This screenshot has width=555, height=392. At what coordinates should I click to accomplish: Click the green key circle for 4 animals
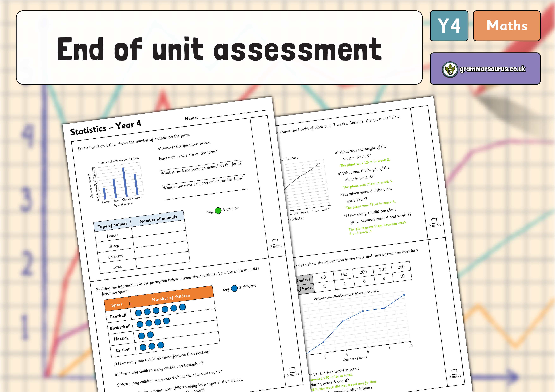coord(218,210)
